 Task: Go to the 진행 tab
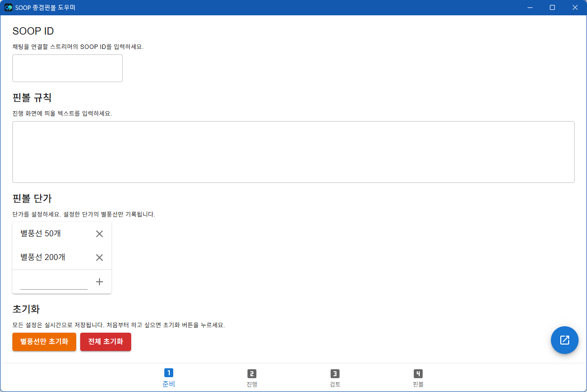click(252, 378)
